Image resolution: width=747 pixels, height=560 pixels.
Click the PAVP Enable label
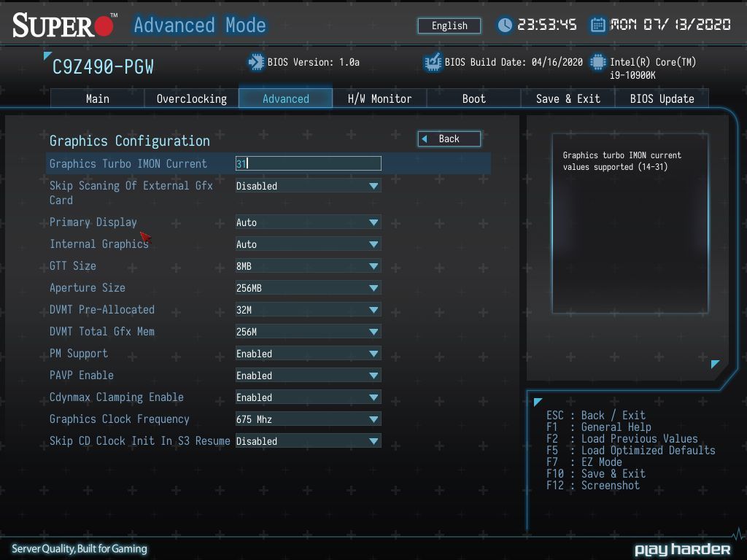82,376
